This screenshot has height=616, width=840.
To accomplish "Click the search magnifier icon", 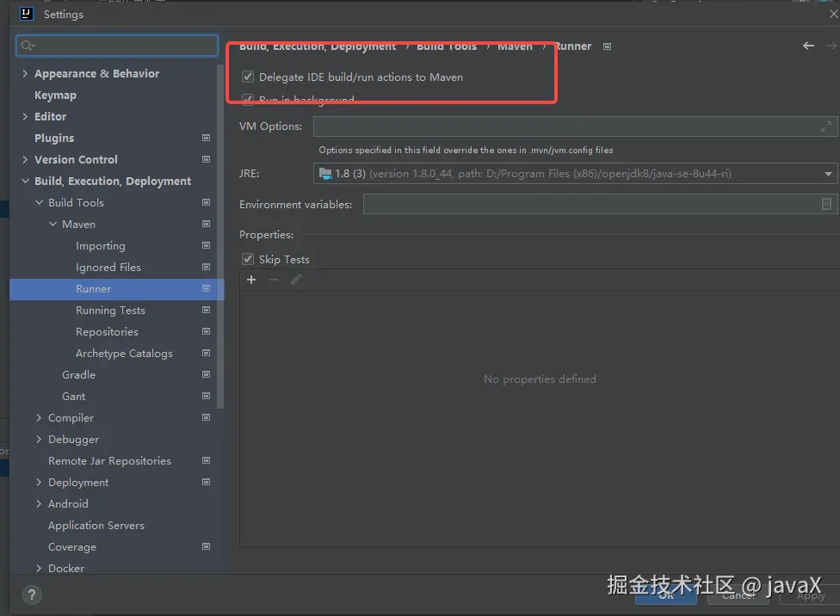I will click(28, 46).
